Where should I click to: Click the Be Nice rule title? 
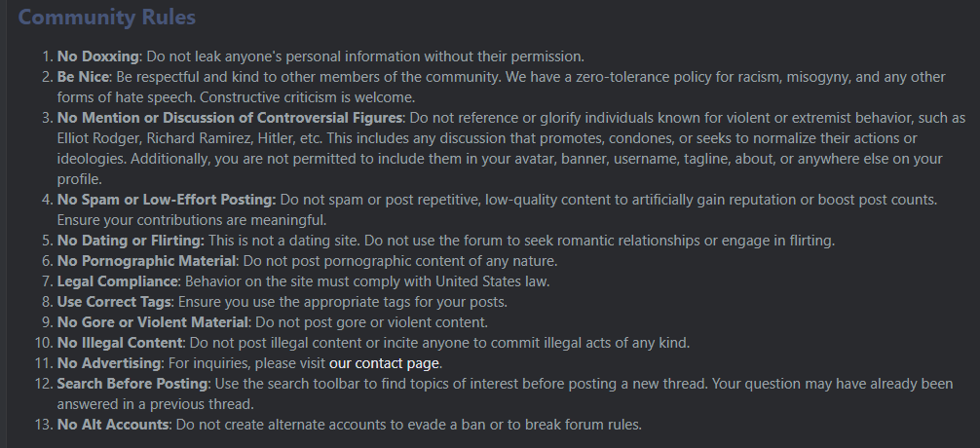pyautogui.click(x=83, y=77)
